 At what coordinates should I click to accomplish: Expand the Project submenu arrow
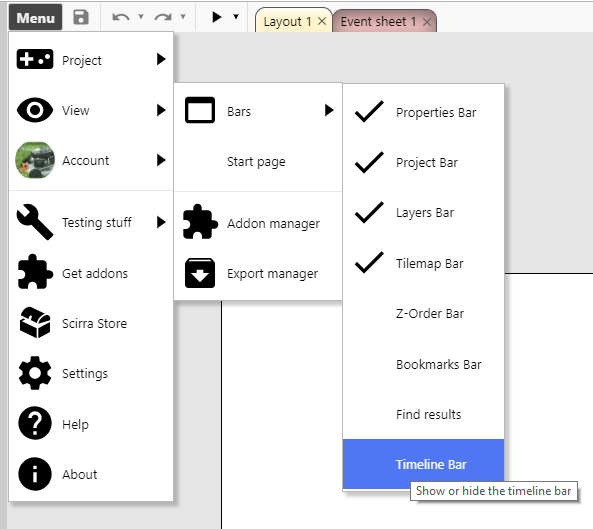pos(161,59)
